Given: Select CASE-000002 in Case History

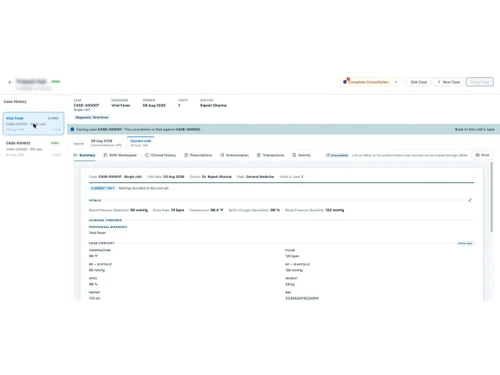Looking at the screenshot, I should coord(33,148).
